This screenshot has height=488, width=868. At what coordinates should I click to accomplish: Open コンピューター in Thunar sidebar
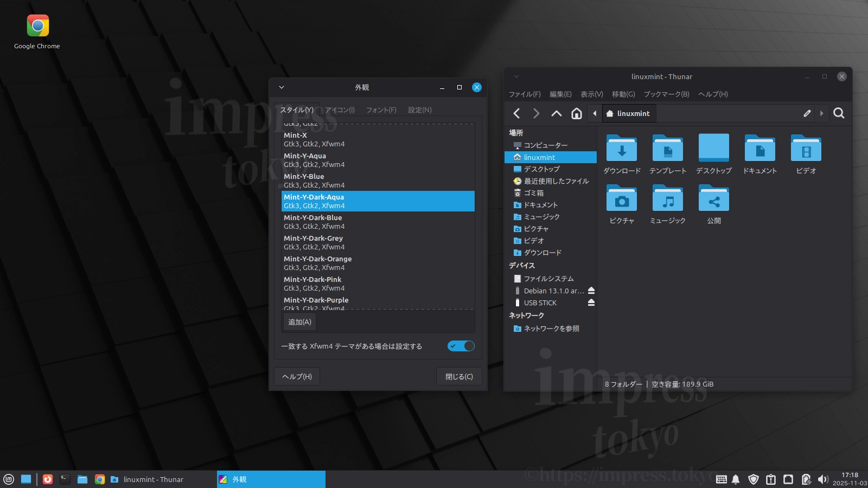[x=551, y=145]
